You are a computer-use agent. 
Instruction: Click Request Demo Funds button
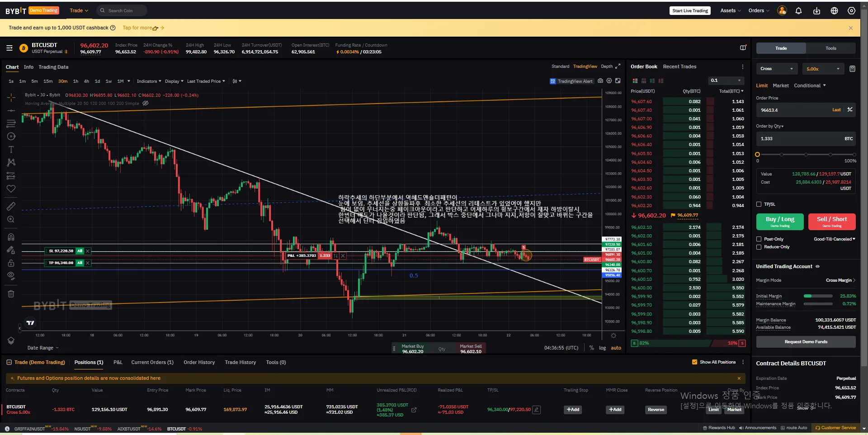(x=806, y=342)
